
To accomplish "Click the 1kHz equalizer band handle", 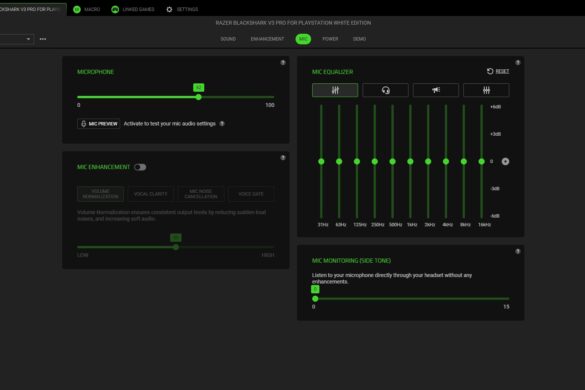I will [410, 161].
